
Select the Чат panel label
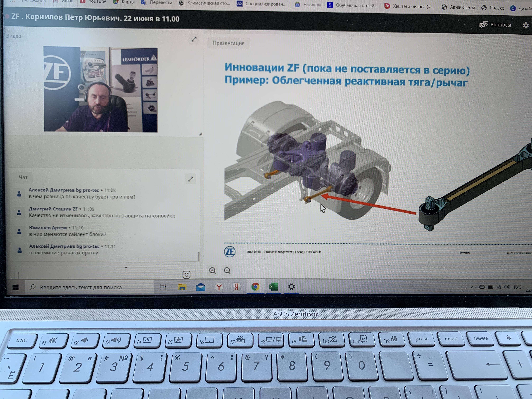point(23,177)
